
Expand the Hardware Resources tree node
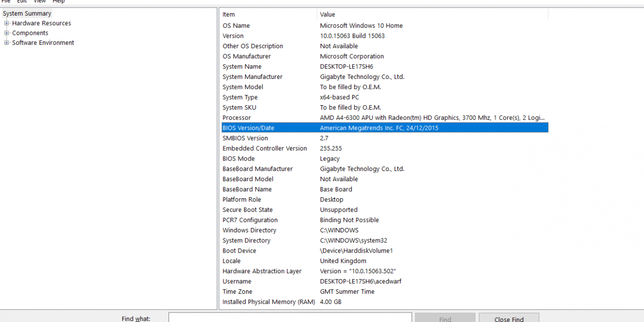(x=7, y=23)
